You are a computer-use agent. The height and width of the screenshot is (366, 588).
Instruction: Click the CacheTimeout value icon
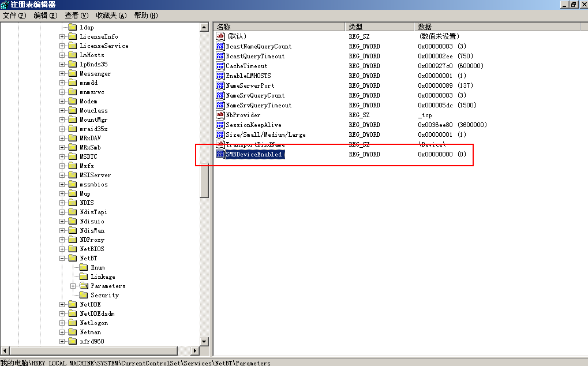click(220, 66)
